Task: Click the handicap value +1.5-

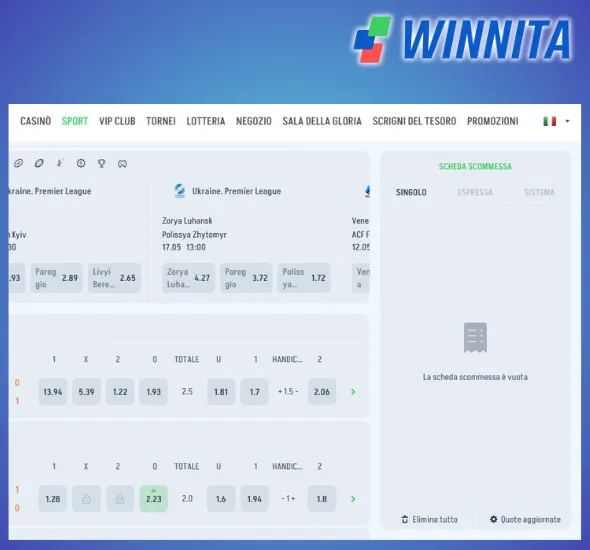Action: click(x=288, y=392)
